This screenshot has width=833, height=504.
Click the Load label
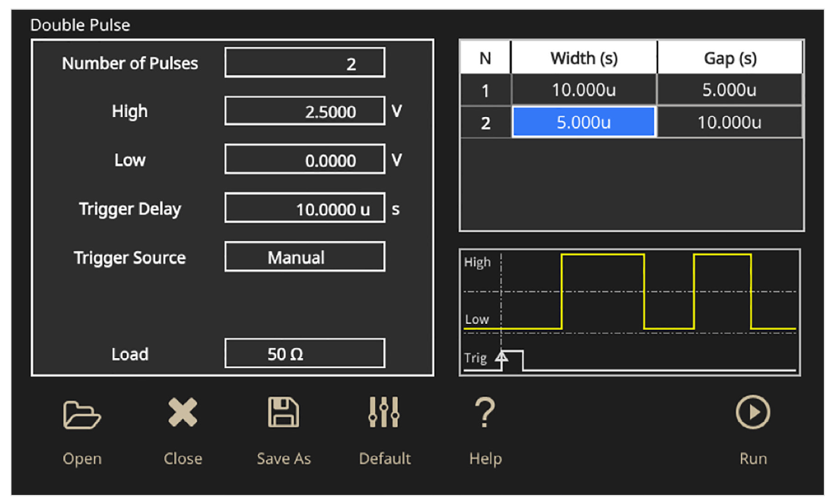click(x=129, y=354)
